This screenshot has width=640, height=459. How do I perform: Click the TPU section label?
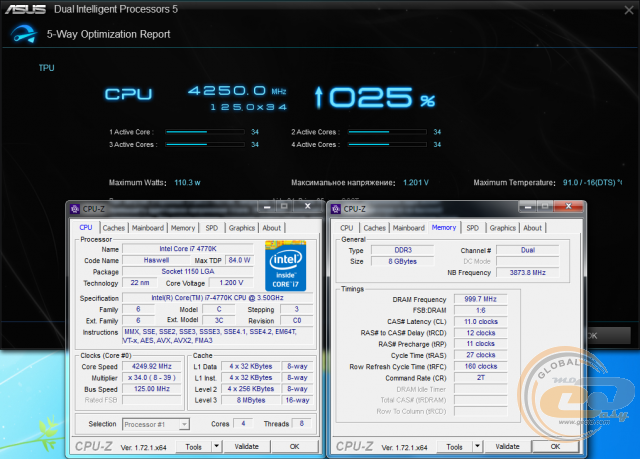click(x=47, y=68)
